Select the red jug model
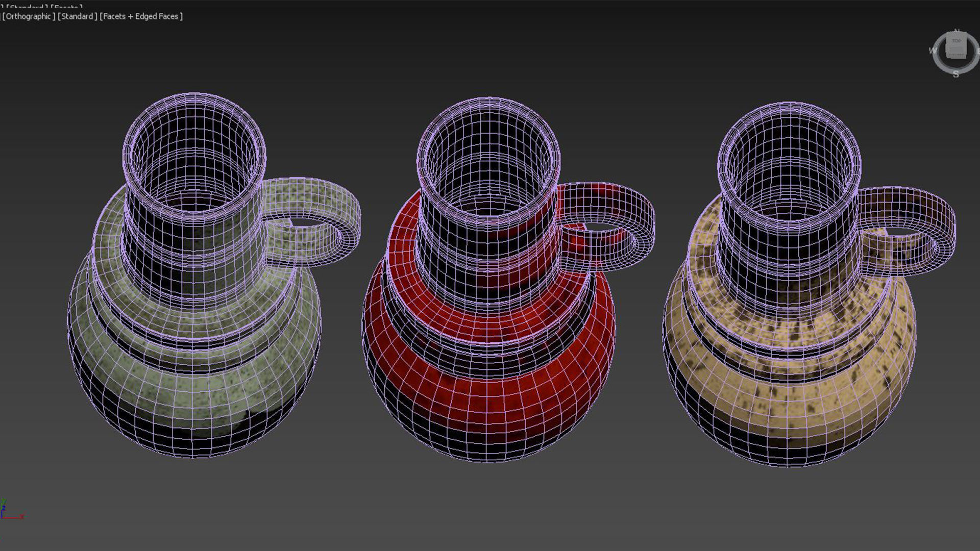This screenshot has width=980, height=551. (x=508, y=280)
